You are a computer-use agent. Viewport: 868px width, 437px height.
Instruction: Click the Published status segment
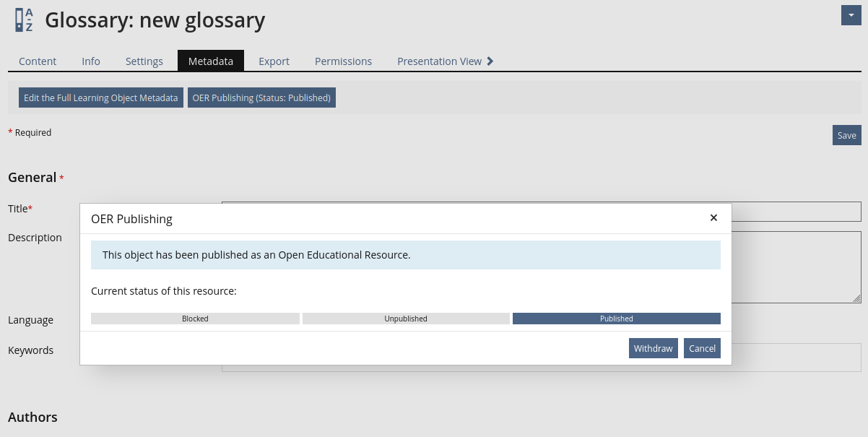[616, 319]
